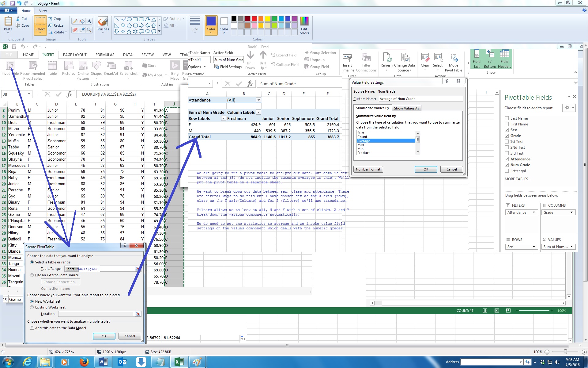Open the PivotTable Fields tools gear dropdown

click(x=569, y=108)
